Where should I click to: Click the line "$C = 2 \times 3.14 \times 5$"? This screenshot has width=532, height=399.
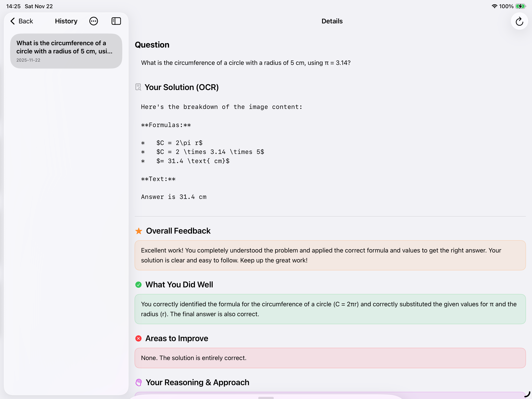(210, 152)
